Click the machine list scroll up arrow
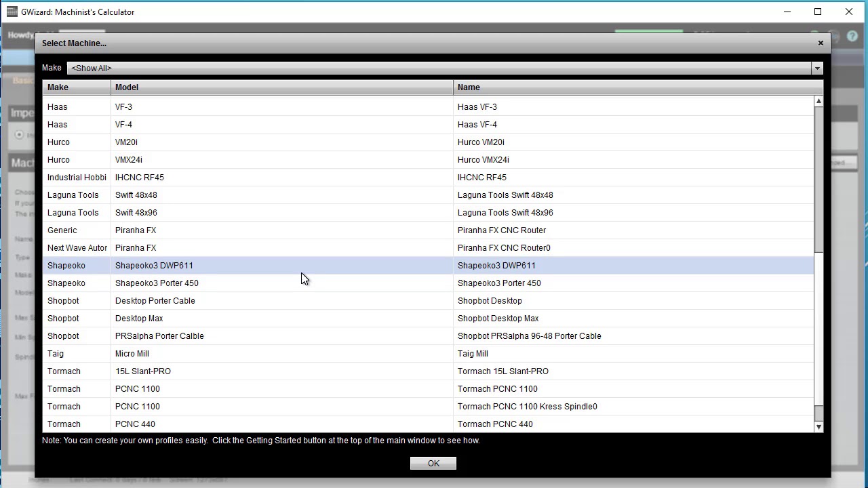Image resolution: width=868 pixels, height=488 pixels. pyautogui.click(x=818, y=101)
